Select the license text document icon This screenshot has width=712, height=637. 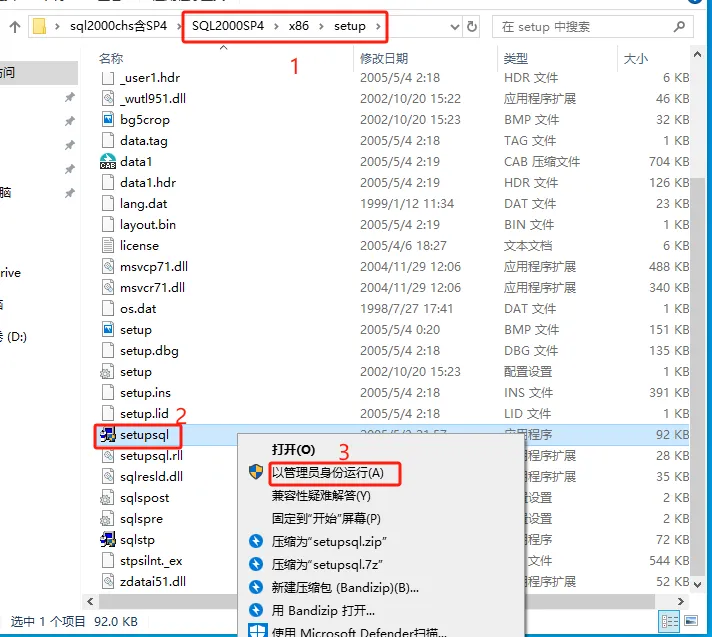point(108,246)
